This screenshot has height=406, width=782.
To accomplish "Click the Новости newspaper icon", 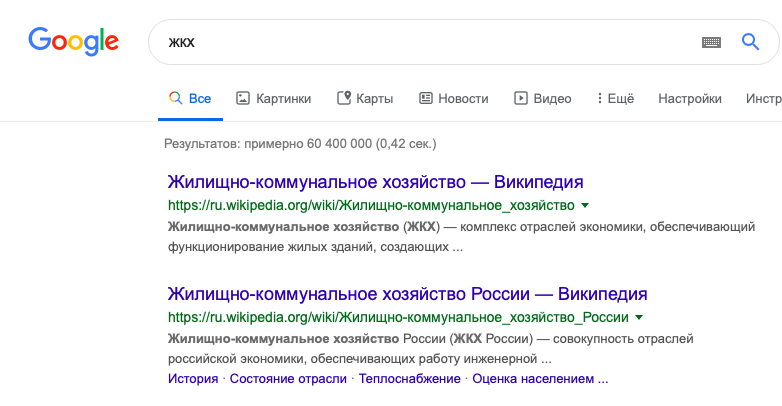I will point(425,98).
